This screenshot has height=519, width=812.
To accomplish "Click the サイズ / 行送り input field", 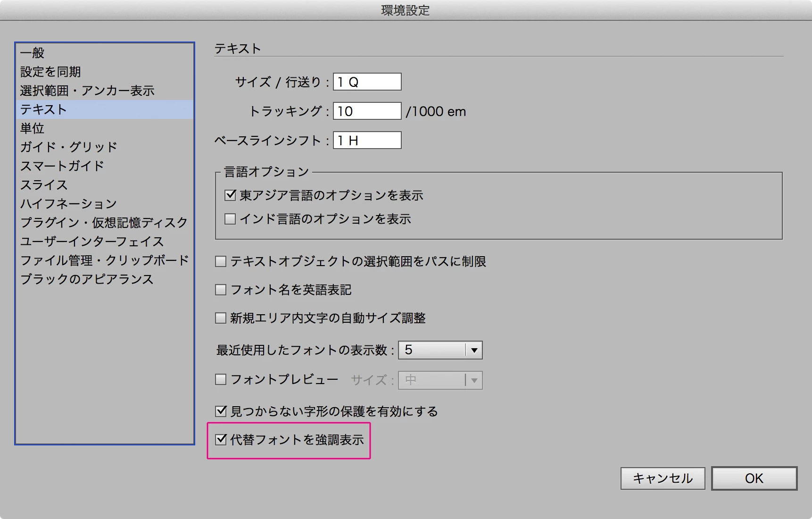I will pos(367,82).
